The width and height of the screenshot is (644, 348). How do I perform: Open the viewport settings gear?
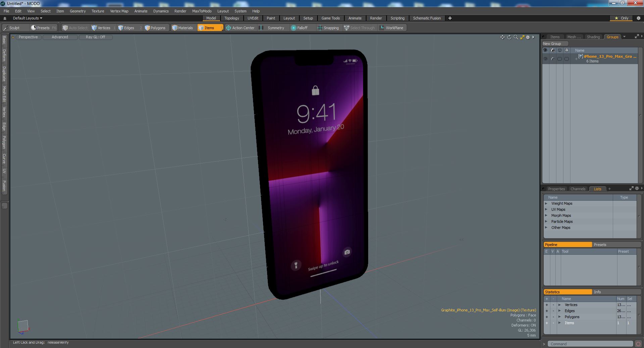pyautogui.click(x=528, y=37)
